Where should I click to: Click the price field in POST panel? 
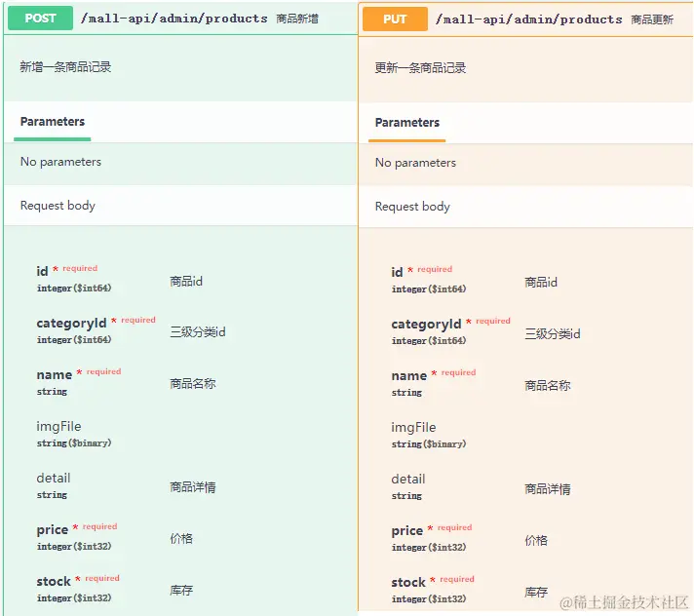[x=53, y=529]
